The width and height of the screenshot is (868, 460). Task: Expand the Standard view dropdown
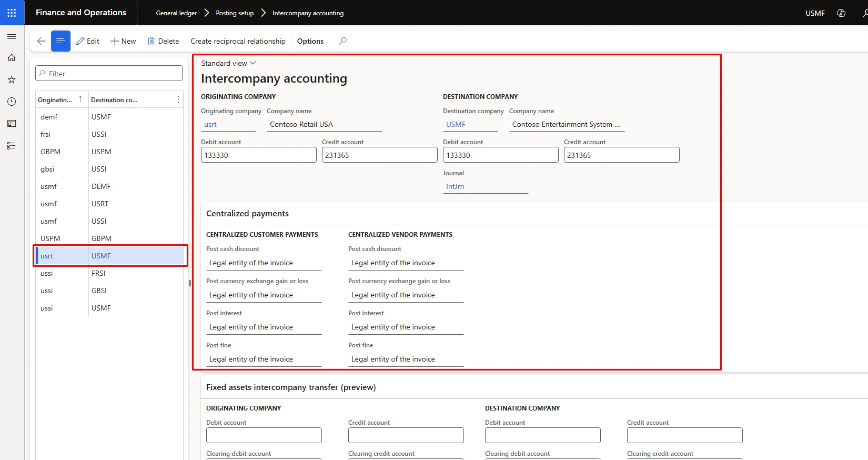tap(228, 63)
